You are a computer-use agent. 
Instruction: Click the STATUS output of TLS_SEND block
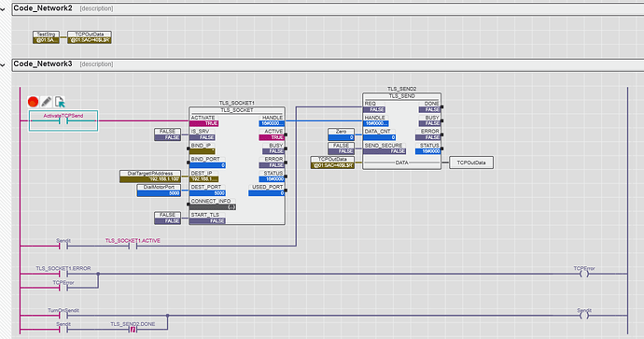(428, 148)
